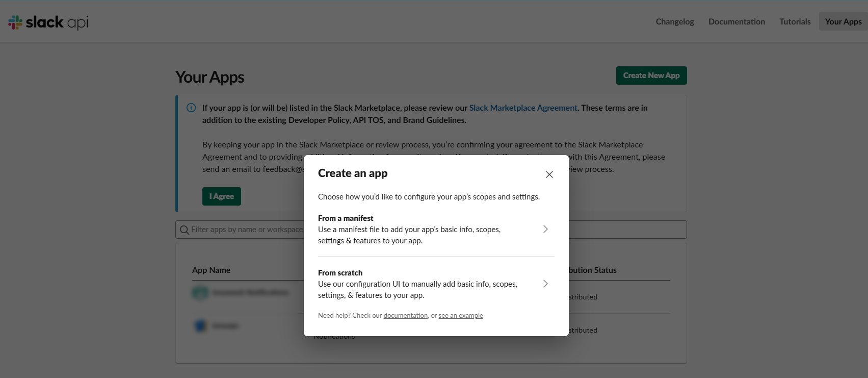The height and width of the screenshot is (378, 868).
Task: Click the search magnifier icon in the filter box
Action: pyautogui.click(x=185, y=230)
